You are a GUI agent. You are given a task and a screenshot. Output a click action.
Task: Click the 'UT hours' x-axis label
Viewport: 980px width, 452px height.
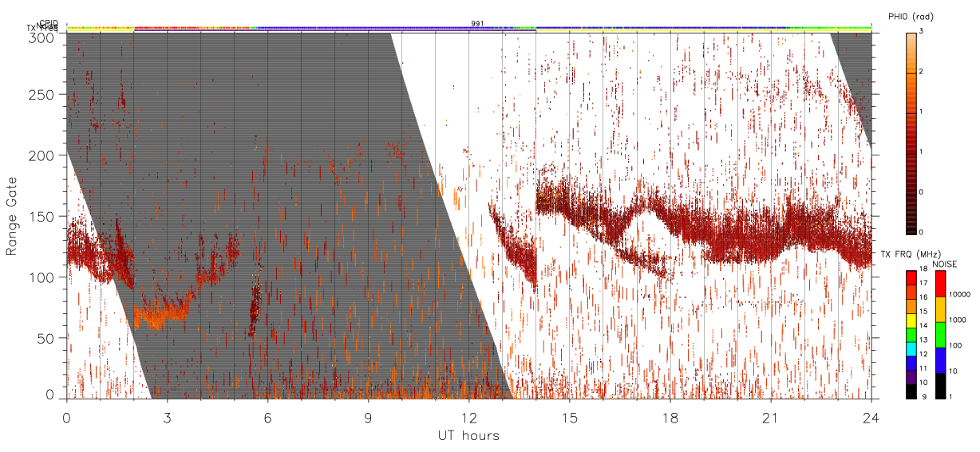click(468, 435)
